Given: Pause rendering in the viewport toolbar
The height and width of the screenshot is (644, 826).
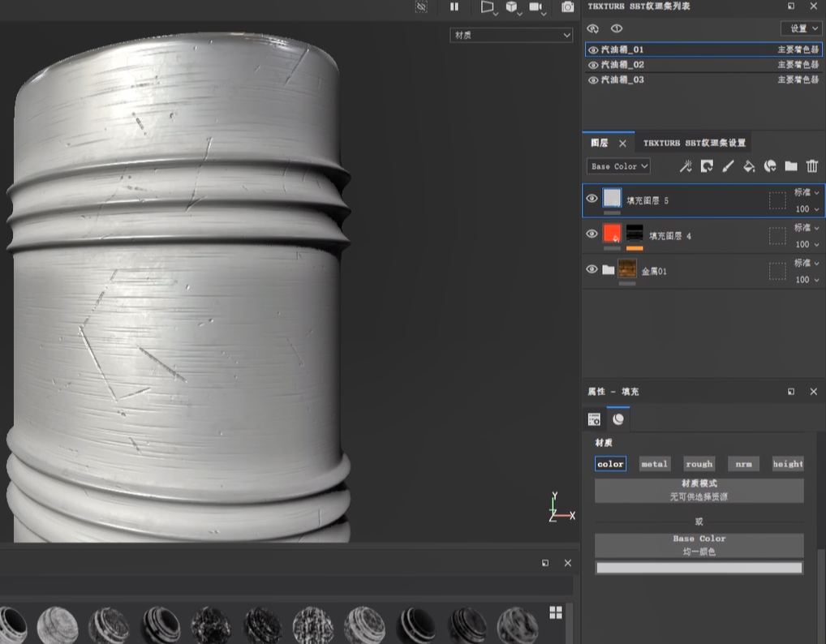Looking at the screenshot, I should (x=454, y=6).
